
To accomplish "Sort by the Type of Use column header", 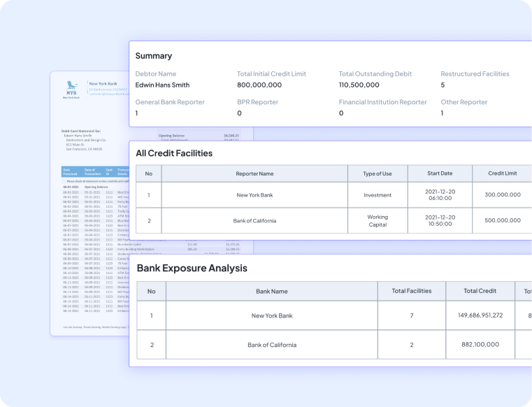I will click(x=378, y=174).
